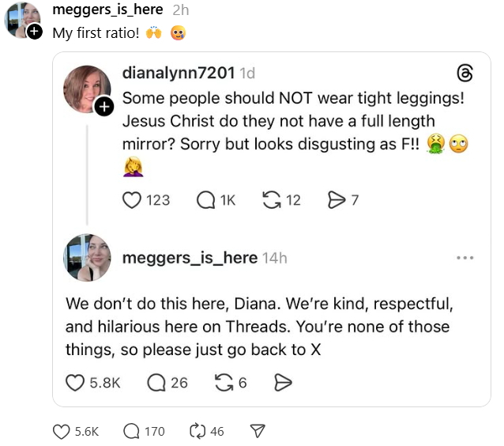Open the 26 replies on meggers_is_here's reply
The height and width of the screenshot is (446, 504).
coord(157,383)
